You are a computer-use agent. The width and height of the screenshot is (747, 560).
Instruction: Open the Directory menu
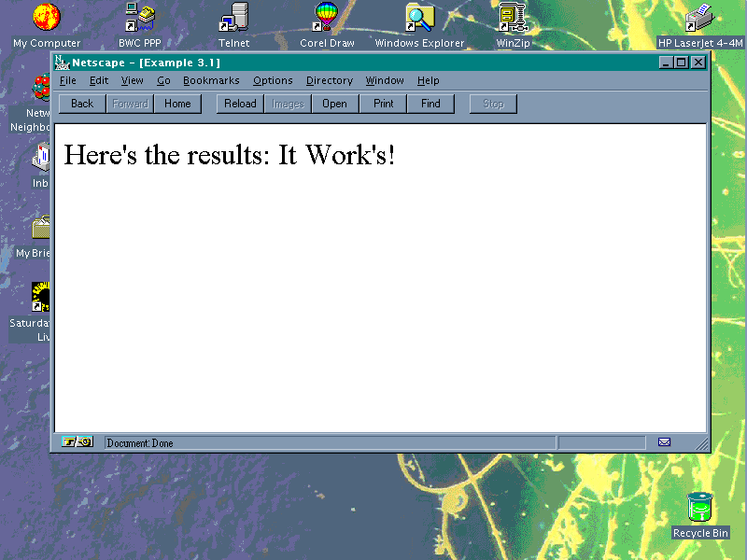[x=329, y=81]
